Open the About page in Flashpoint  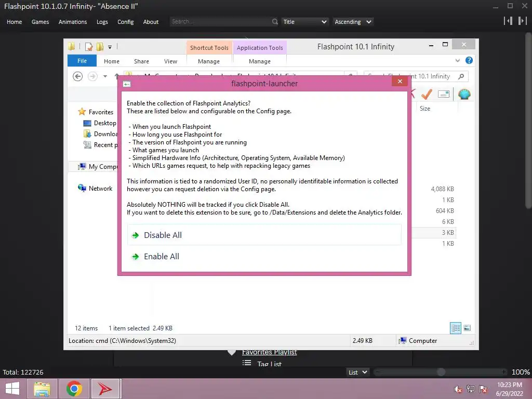point(151,22)
